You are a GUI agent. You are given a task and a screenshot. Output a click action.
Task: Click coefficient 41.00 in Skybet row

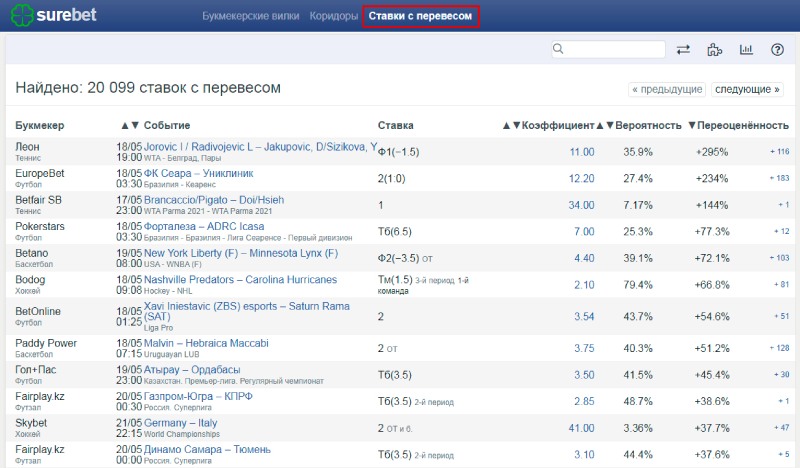pyautogui.click(x=582, y=428)
